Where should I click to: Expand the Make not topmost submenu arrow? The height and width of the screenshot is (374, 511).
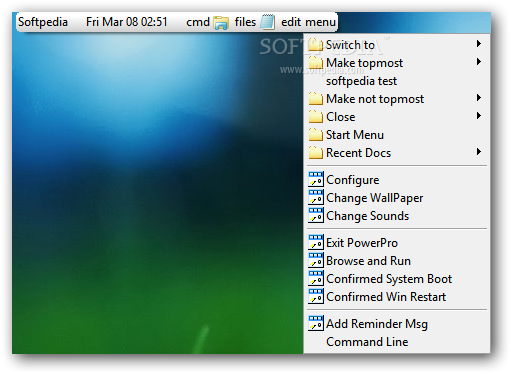click(x=479, y=98)
